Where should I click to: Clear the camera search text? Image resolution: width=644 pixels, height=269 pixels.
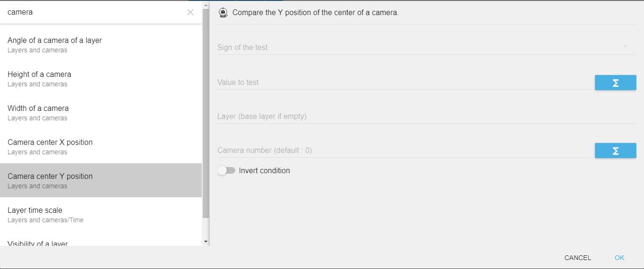click(190, 12)
